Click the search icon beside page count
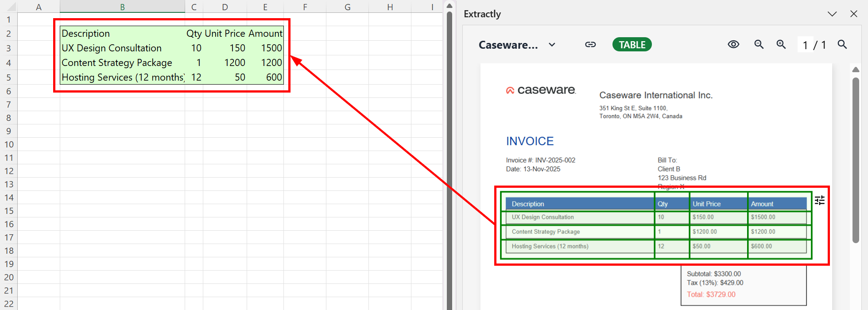 point(842,45)
